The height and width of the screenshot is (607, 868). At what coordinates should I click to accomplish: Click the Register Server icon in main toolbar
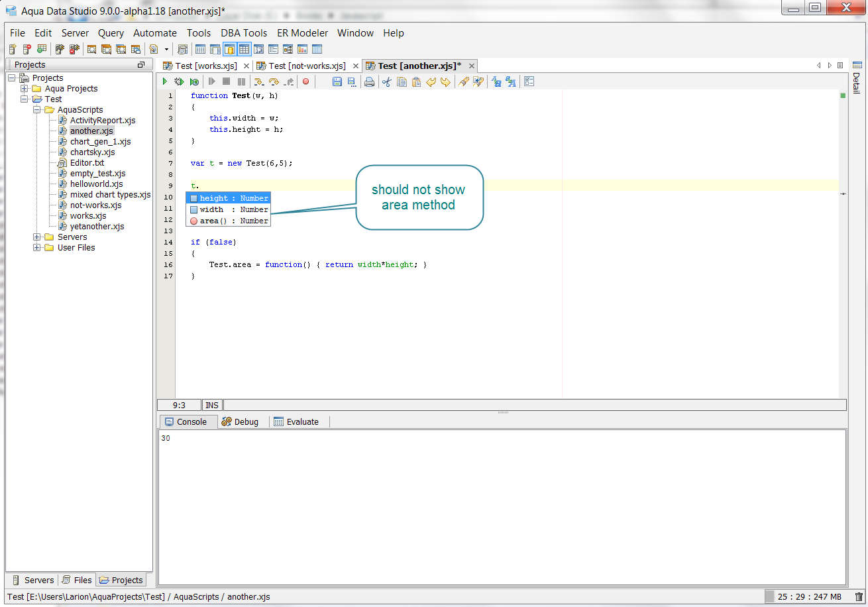[x=13, y=49]
